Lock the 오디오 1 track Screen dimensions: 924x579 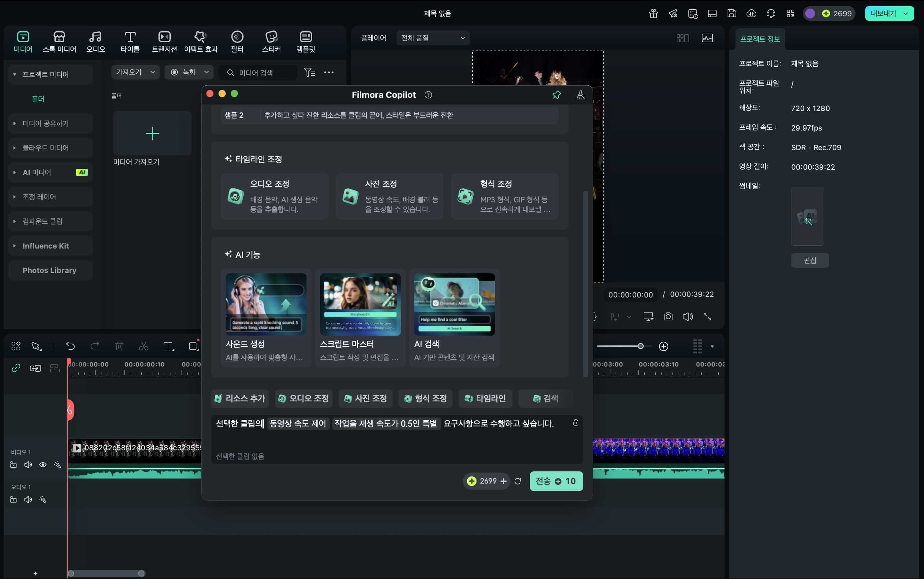pyautogui.click(x=13, y=499)
